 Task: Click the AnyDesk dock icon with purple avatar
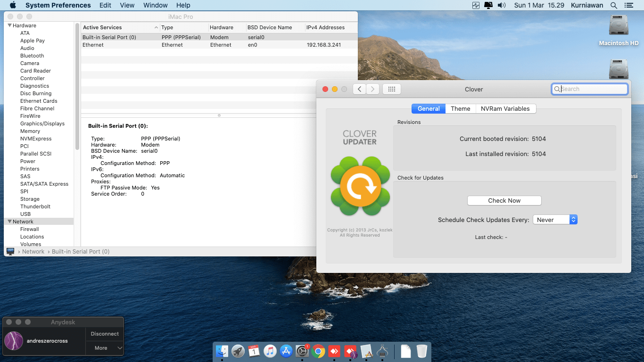(x=350, y=351)
